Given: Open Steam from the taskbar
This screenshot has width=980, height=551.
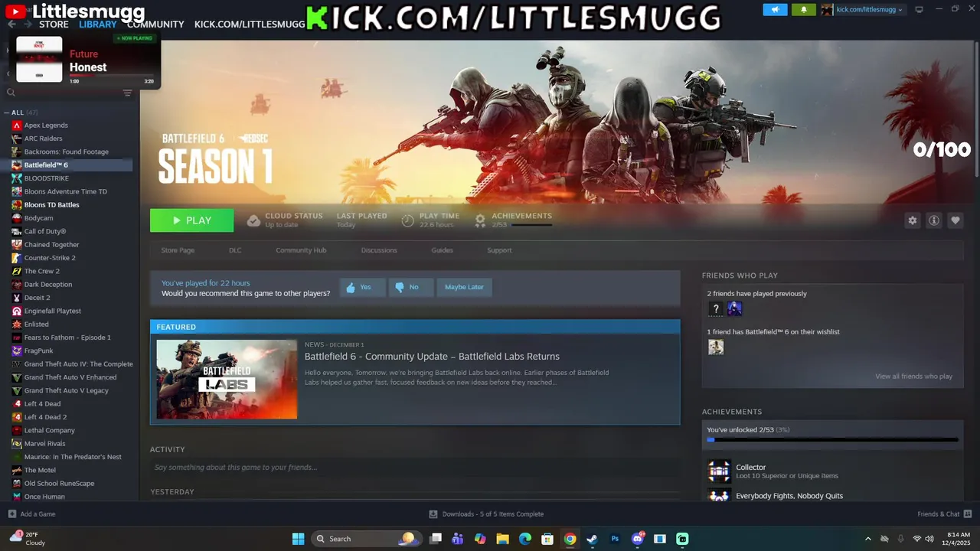Looking at the screenshot, I should (592, 539).
